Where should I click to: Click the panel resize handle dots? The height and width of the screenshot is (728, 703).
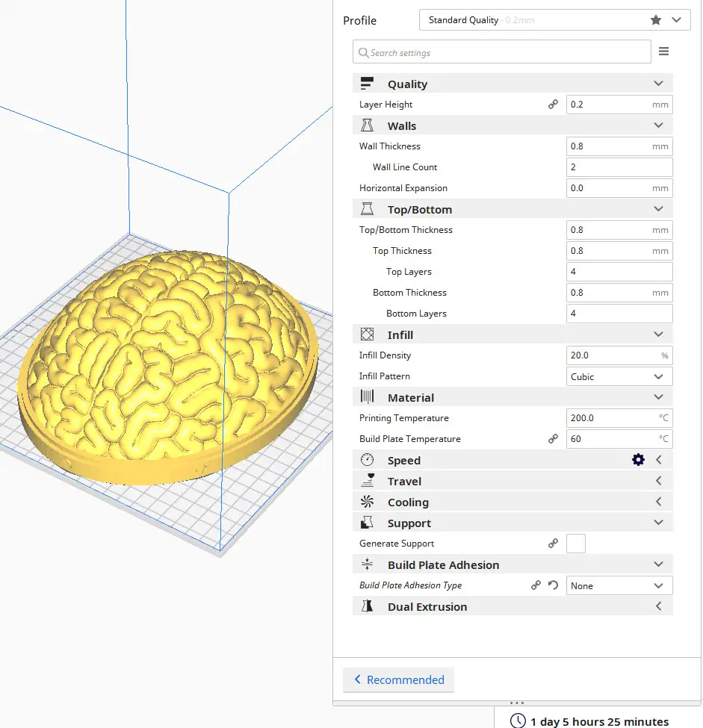[517, 703]
